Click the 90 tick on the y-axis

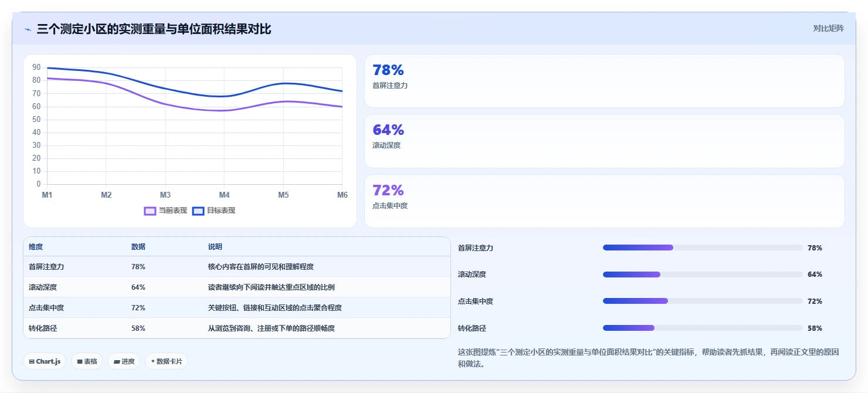36,67
